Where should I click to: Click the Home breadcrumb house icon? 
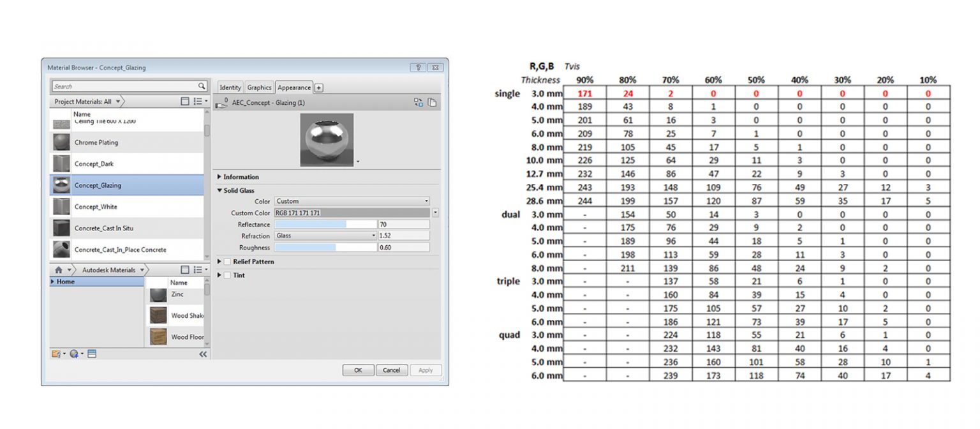(x=58, y=270)
